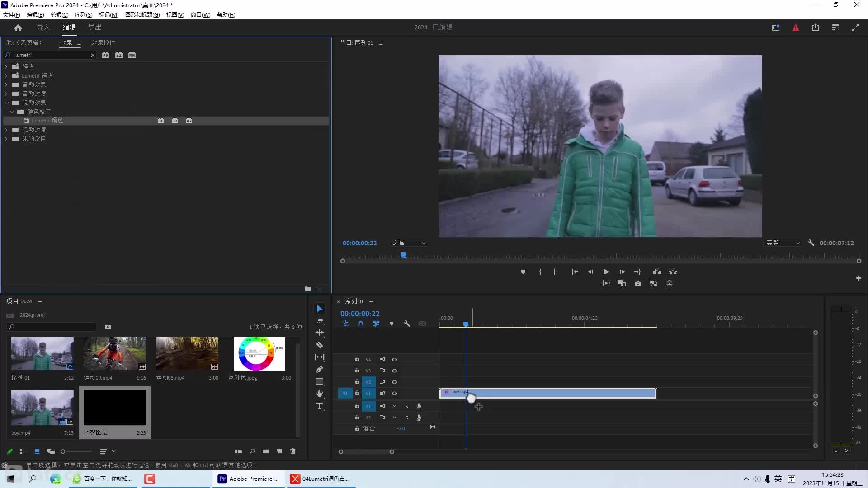
Task: Click New Custom Bin icon in Effects panel
Action: click(308, 289)
